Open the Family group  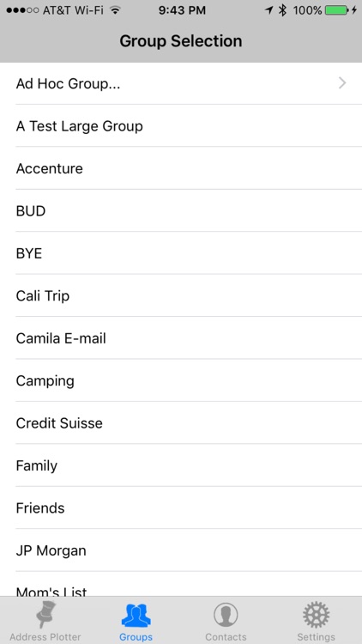pyautogui.click(x=181, y=465)
